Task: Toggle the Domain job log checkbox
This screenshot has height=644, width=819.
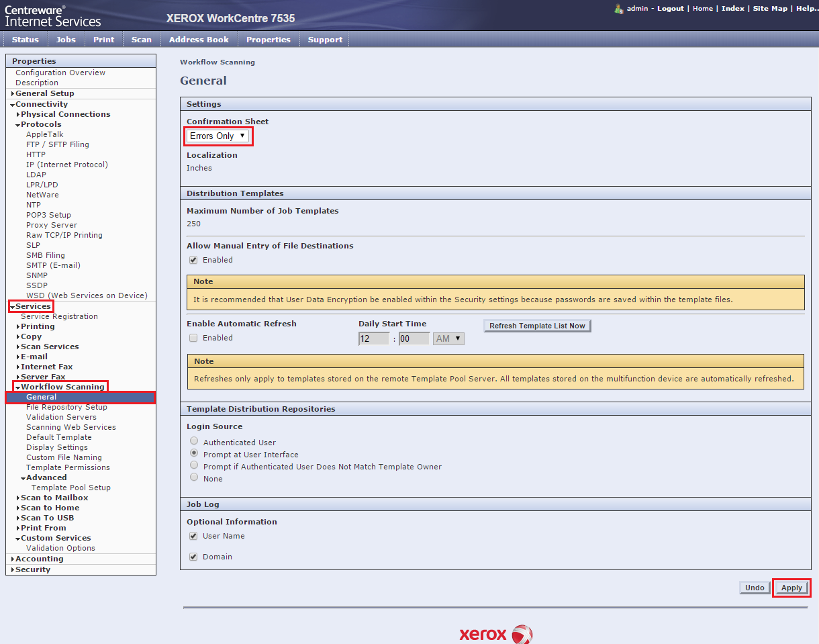Action: pos(193,557)
